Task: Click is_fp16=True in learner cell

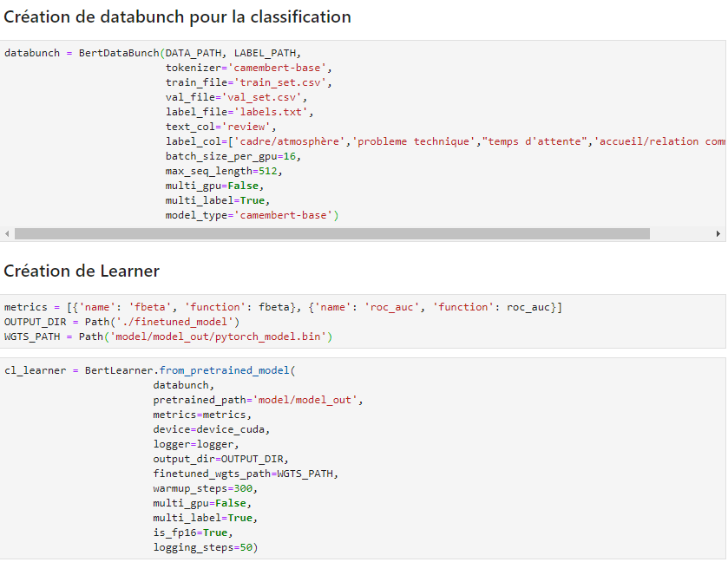Action: point(193,533)
